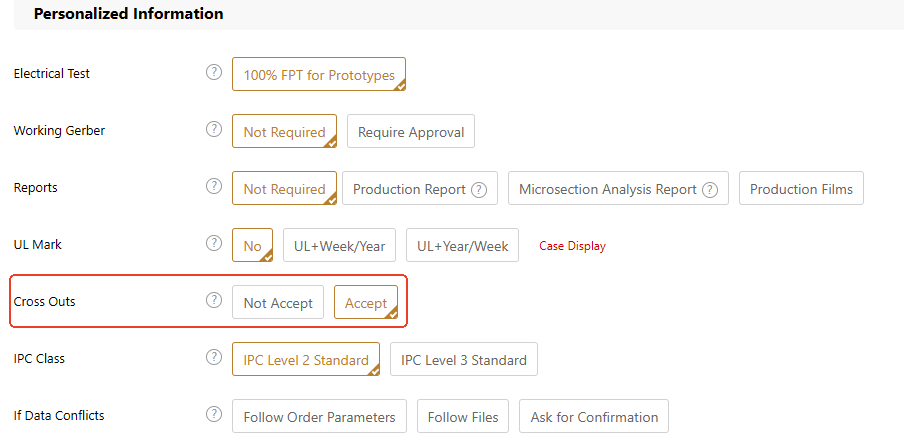Click the Cross Outs help icon
The width and height of the screenshot is (904, 439).
pyautogui.click(x=213, y=301)
